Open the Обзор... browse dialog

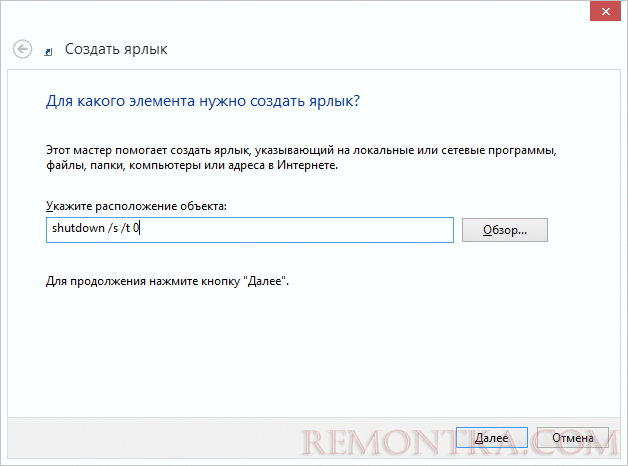tap(505, 230)
